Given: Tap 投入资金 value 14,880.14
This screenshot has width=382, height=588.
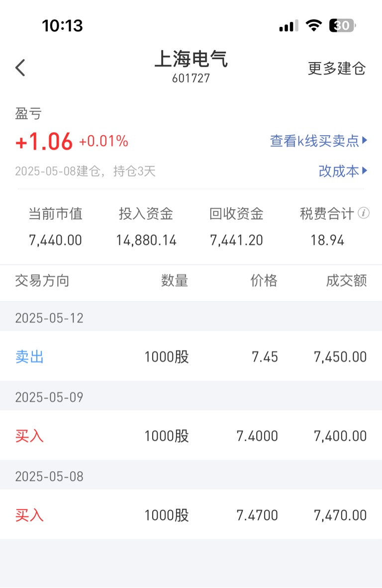Looking at the screenshot, I should [x=146, y=241].
